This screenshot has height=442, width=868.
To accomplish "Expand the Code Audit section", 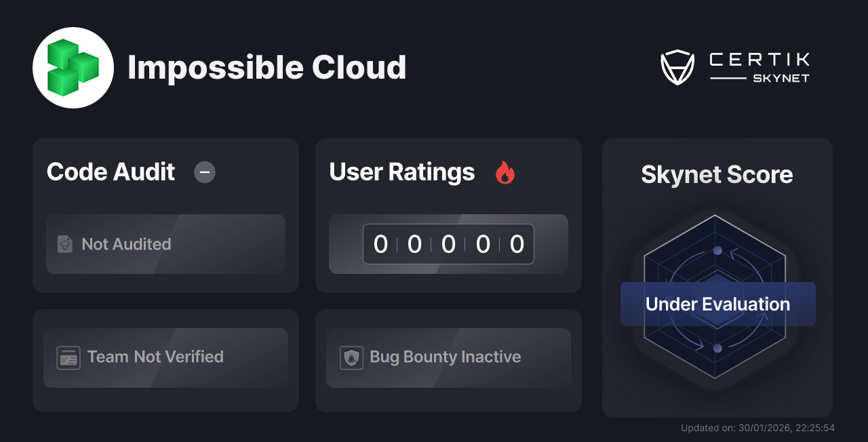I will [111, 173].
